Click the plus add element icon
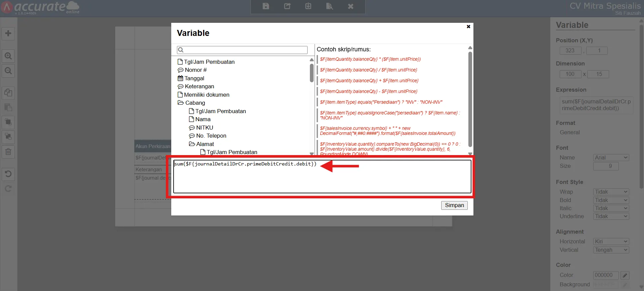 click(8, 34)
